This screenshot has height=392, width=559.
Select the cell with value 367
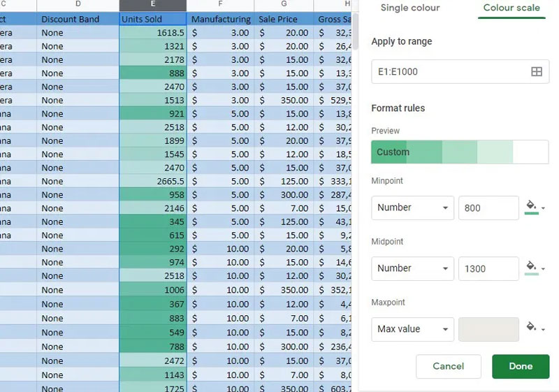click(x=152, y=304)
